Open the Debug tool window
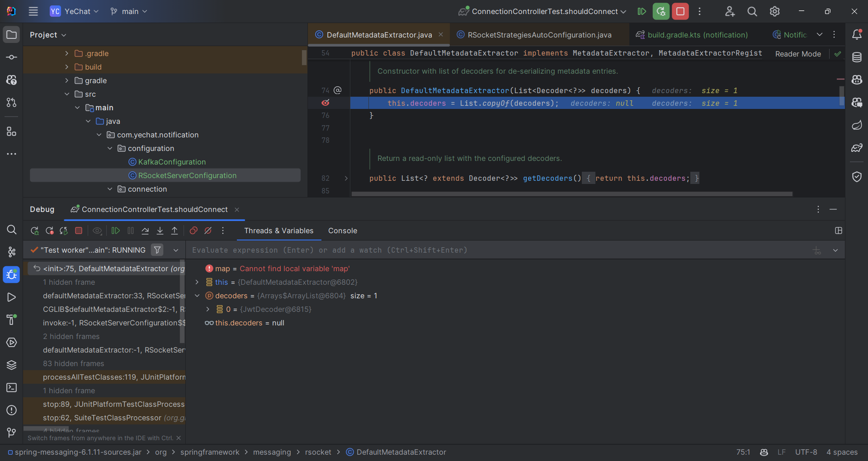Screen dimensions: 868x461 point(11,274)
